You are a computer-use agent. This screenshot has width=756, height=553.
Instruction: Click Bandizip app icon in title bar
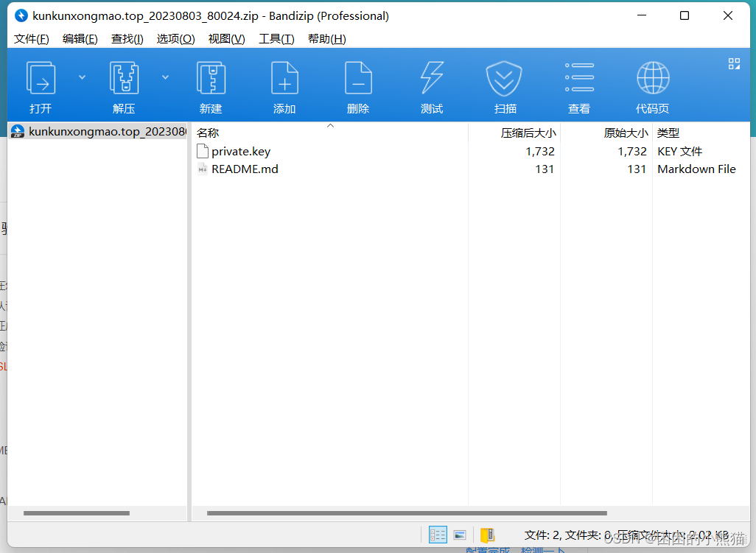[x=21, y=16]
